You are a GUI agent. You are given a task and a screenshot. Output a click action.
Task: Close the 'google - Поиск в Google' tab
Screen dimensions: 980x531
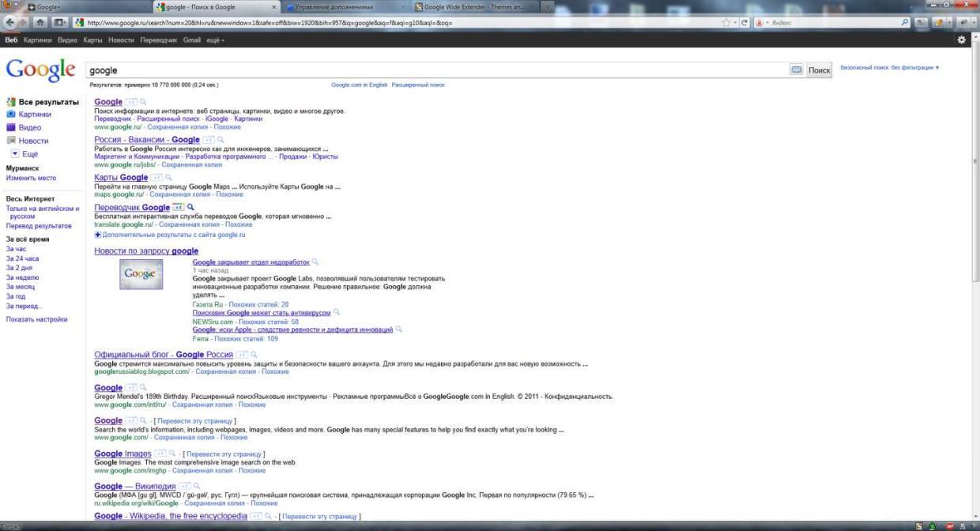point(274,7)
